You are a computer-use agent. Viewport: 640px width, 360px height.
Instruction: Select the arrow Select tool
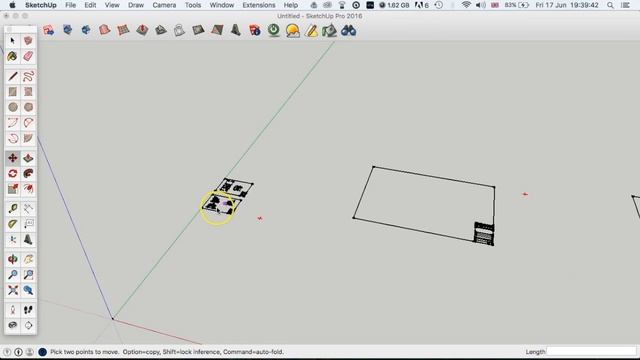pyautogui.click(x=13, y=41)
